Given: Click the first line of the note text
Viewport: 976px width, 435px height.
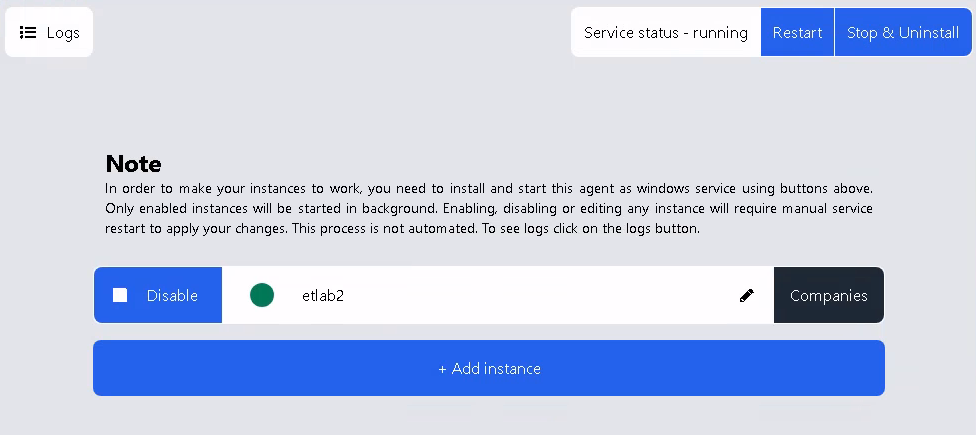Looking at the screenshot, I should point(488,188).
